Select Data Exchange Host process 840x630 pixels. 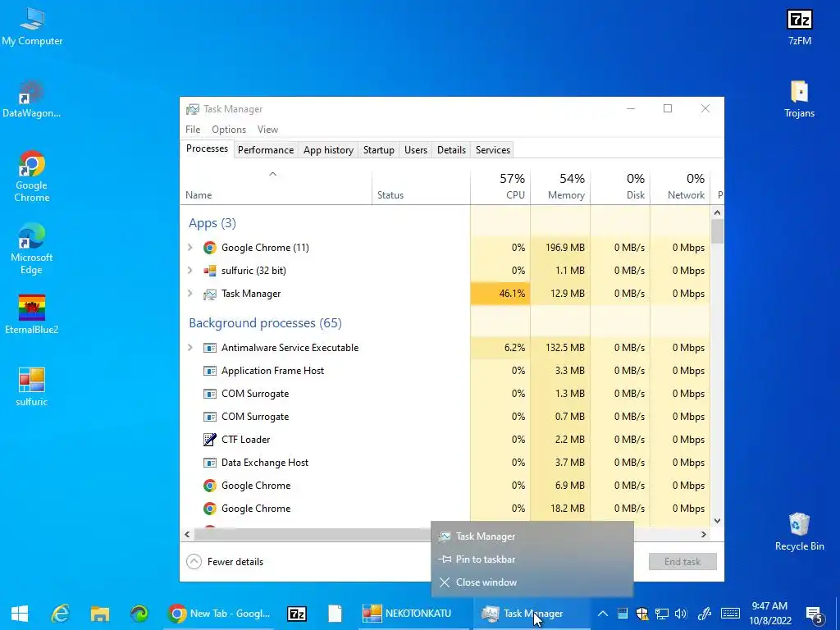tap(445, 463)
